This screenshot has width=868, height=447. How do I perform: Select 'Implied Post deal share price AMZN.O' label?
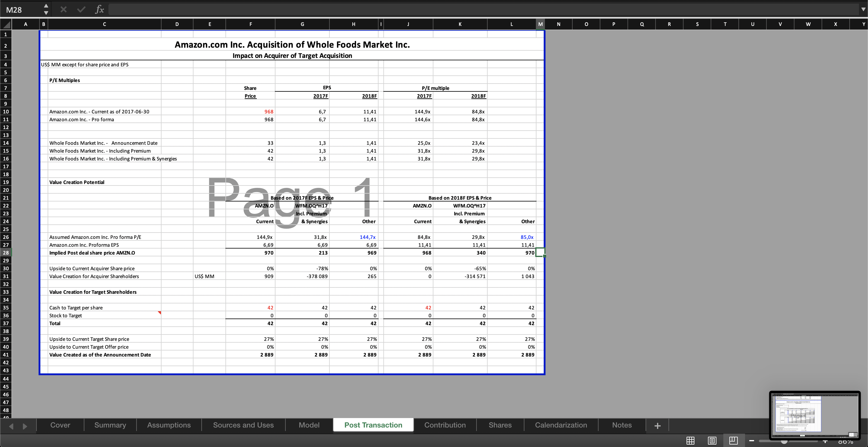tap(92, 252)
